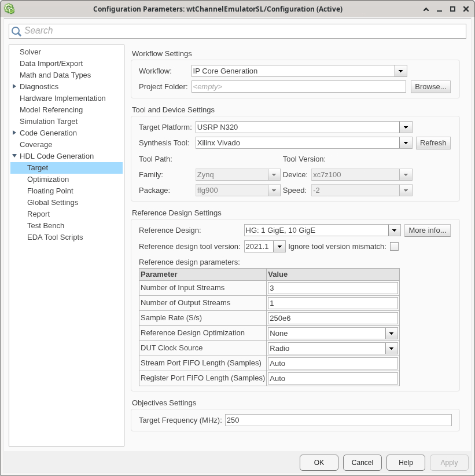
Task: Select the Floating Point subcategory
Action: pyautogui.click(x=50, y=191)
